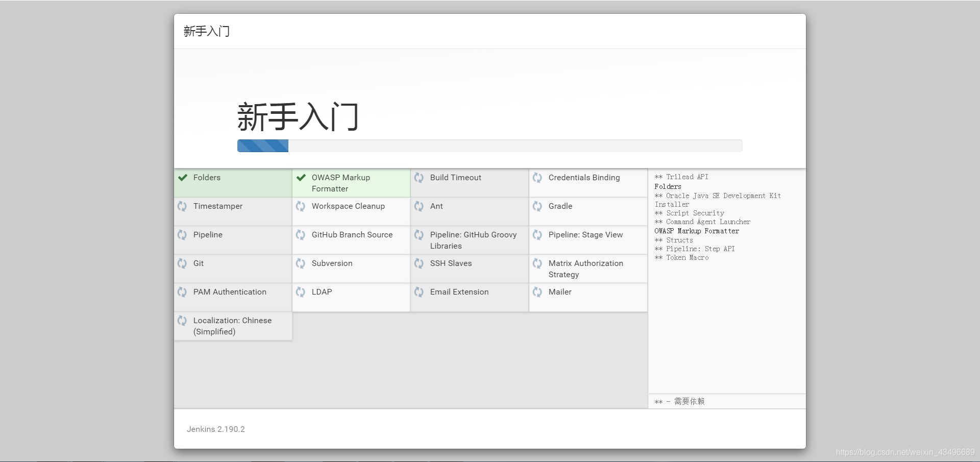980x462 pixels.
Task: Select the Mailer plugin label
Action: pos(560,292)
